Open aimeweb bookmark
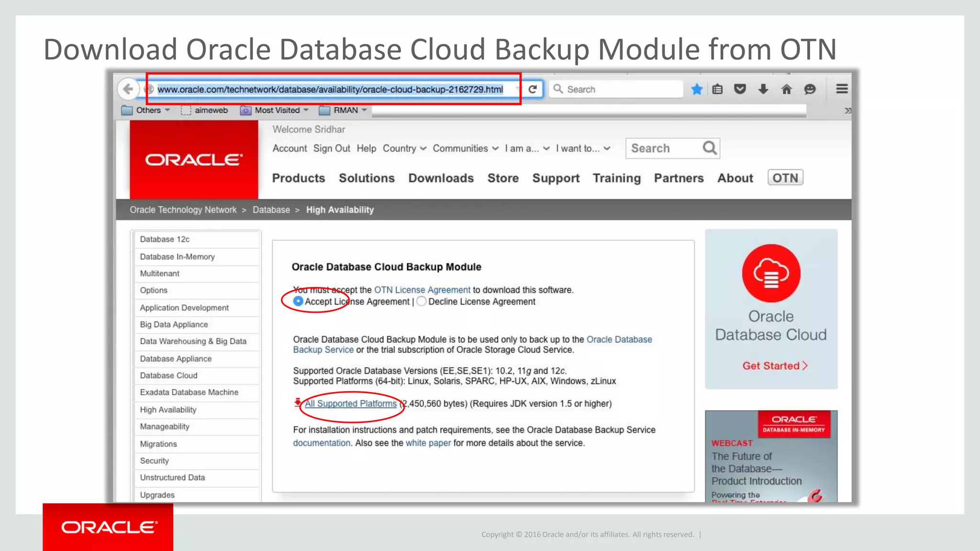This screenshot has height=551, width=980. pos(204,110)
